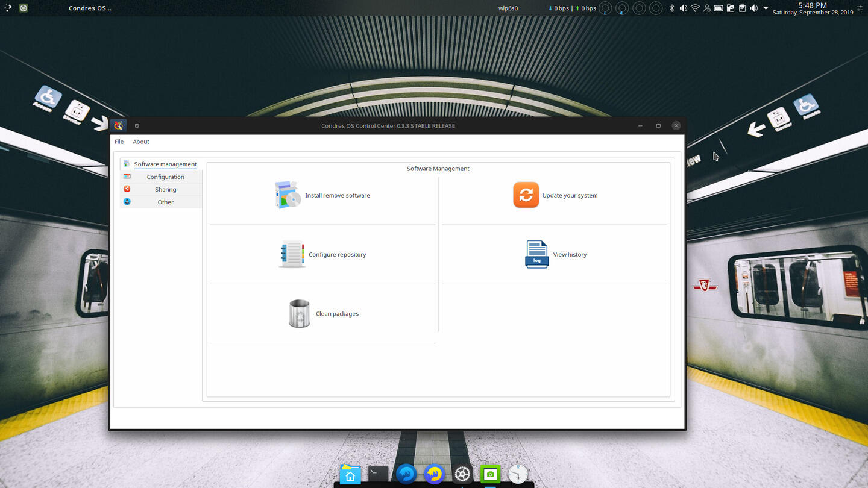The image size is (868, 488).
Task: Open the Sharing section
Action: [x=161, y=189]
